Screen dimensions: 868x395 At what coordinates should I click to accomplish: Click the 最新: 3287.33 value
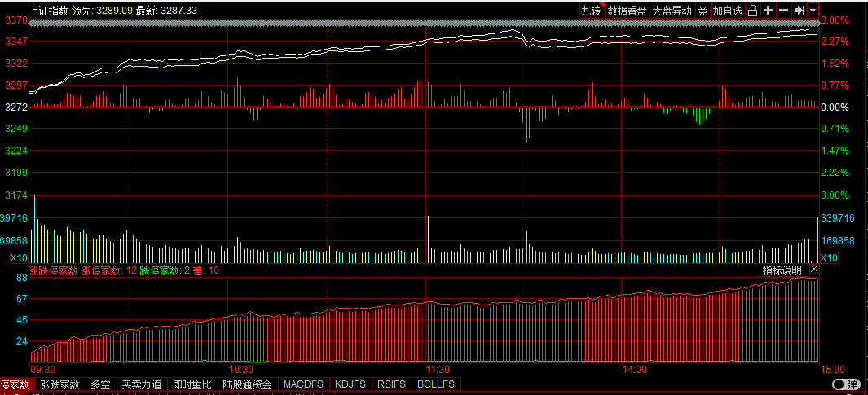(x=166, y=11)
